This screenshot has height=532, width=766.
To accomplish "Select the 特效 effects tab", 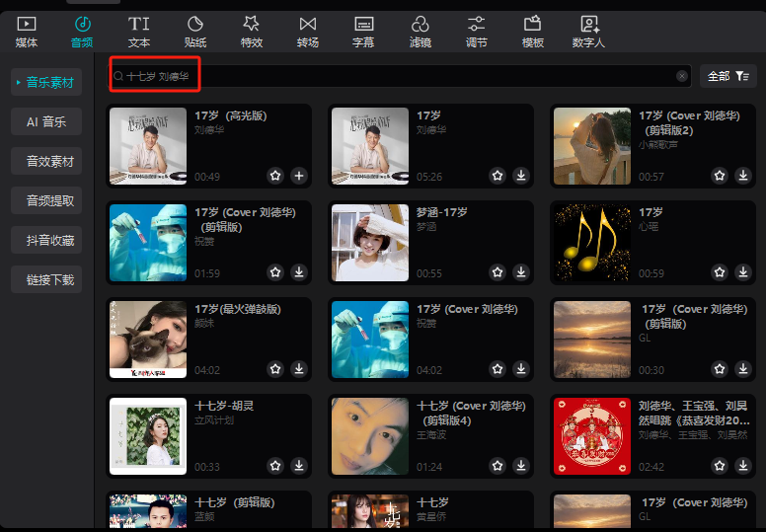I will tap(252, 32).
